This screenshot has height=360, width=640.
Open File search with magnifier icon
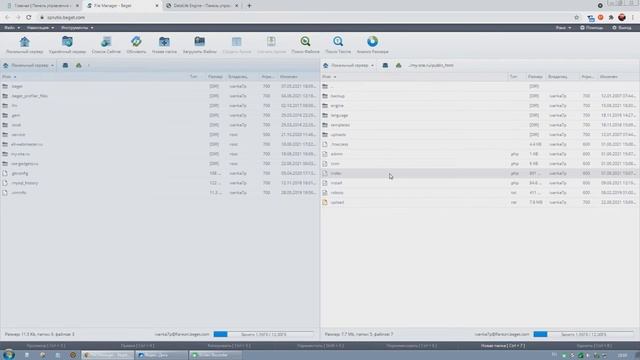point(305,42)
